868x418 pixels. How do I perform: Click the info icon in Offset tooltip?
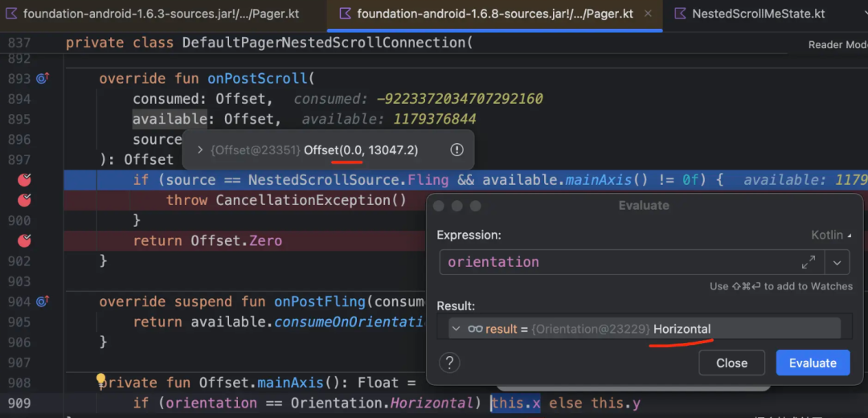point(457,150)
